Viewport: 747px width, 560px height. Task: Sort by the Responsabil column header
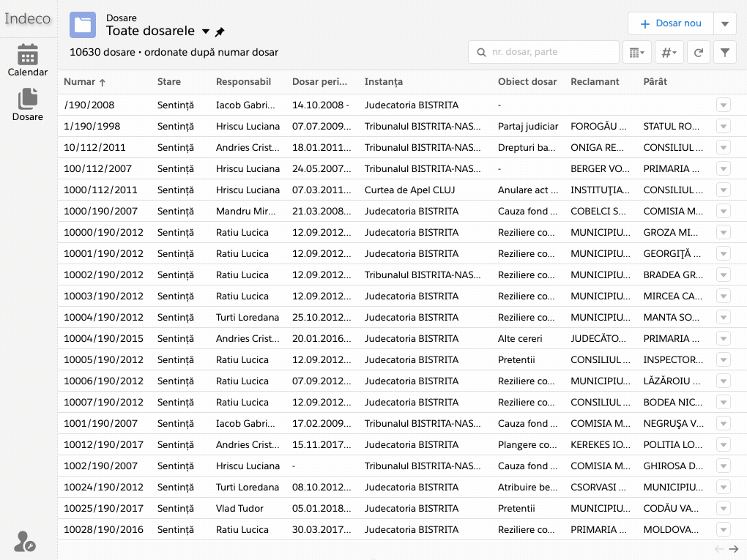click(243, 82)
